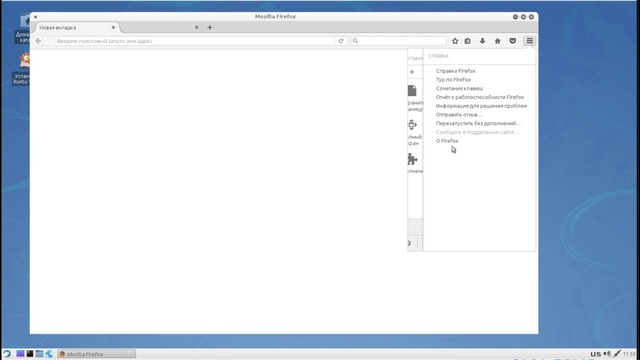Open the volume speaker tray icon
This screenshot has height=360, width=640.
click(x=607, y=354)
